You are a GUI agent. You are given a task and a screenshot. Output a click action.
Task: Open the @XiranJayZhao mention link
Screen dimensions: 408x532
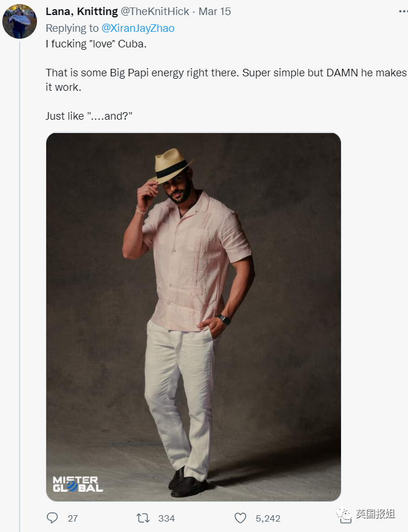(138, 28)
